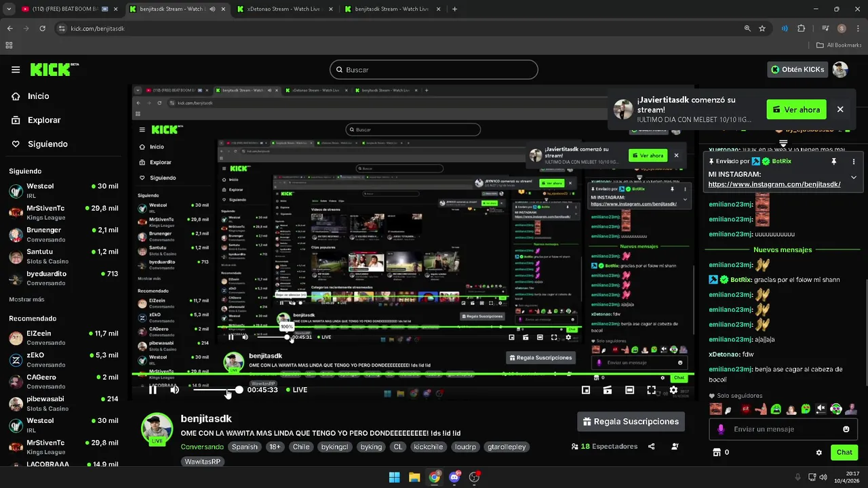Click the share stream icon
This screenshot has width=868, height=488.
click(651, 447)
